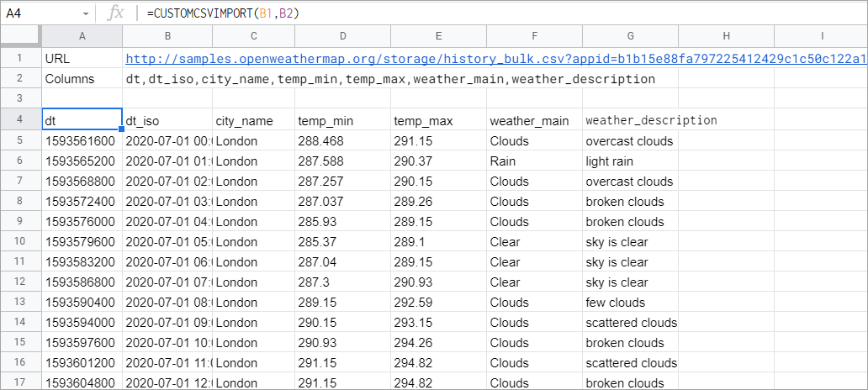Screen dimensions: 868x390
Task: Select row 4 header
Action: [x=20, y=119]
